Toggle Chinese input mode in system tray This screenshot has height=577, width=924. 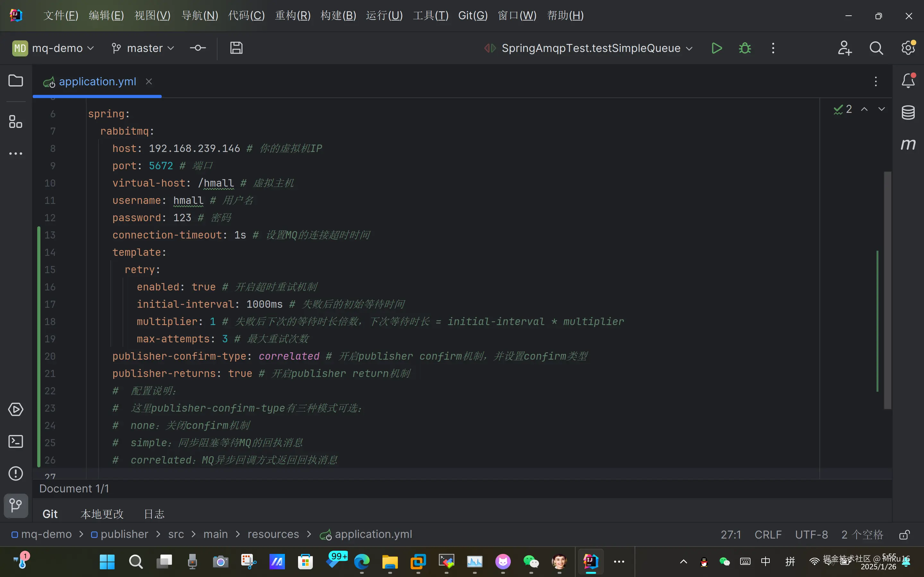pyautogui.click(x=766, y=561)
